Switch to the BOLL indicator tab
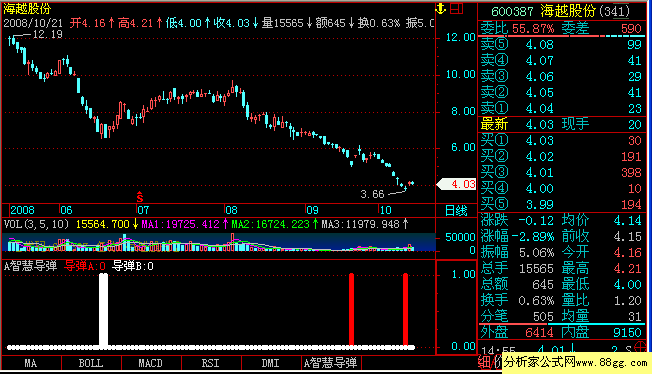This screenshot has width=652, height=374. pyautogui.click(x=91, y=363)
